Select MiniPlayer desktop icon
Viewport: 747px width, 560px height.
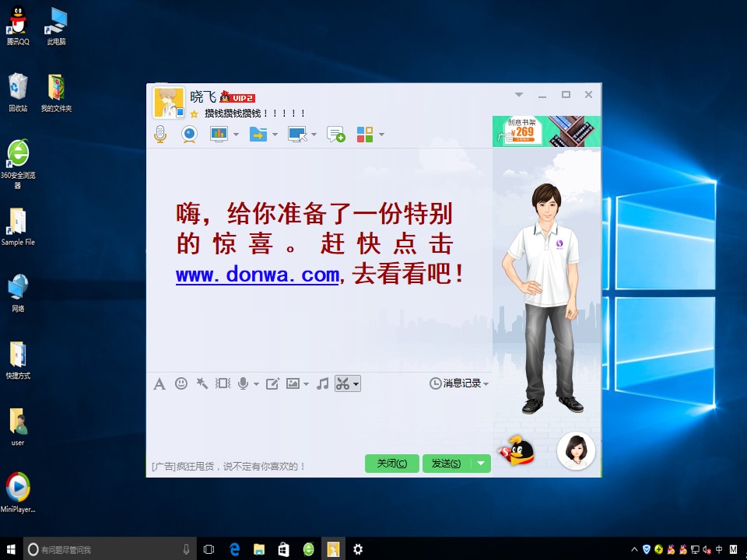tap(18, 492)
